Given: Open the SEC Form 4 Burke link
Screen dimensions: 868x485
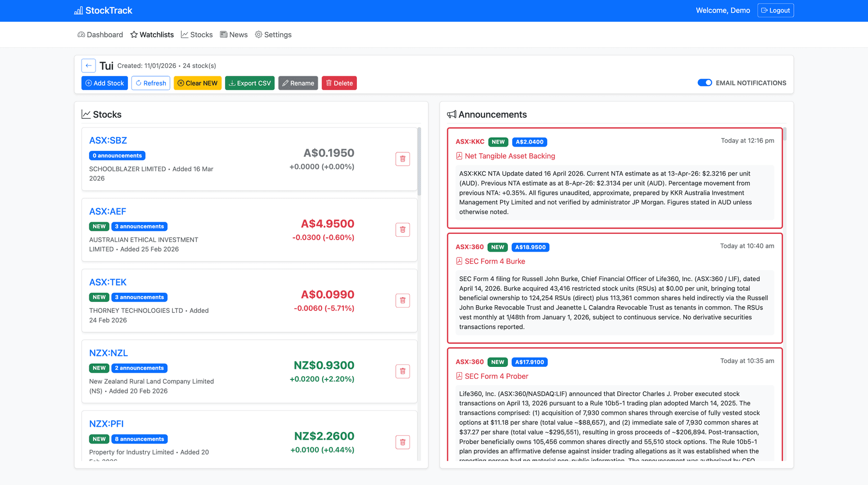Looking at the screenshot, I should point(495,261).
